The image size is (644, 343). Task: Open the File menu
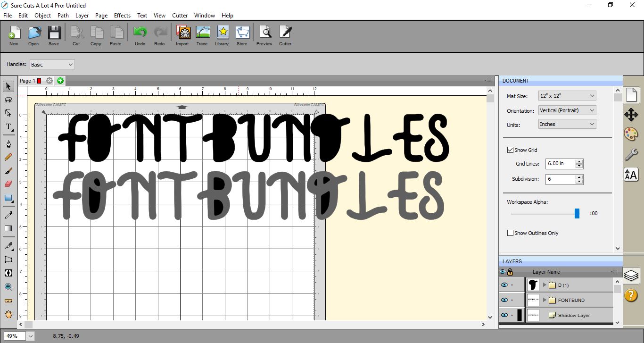7,16
